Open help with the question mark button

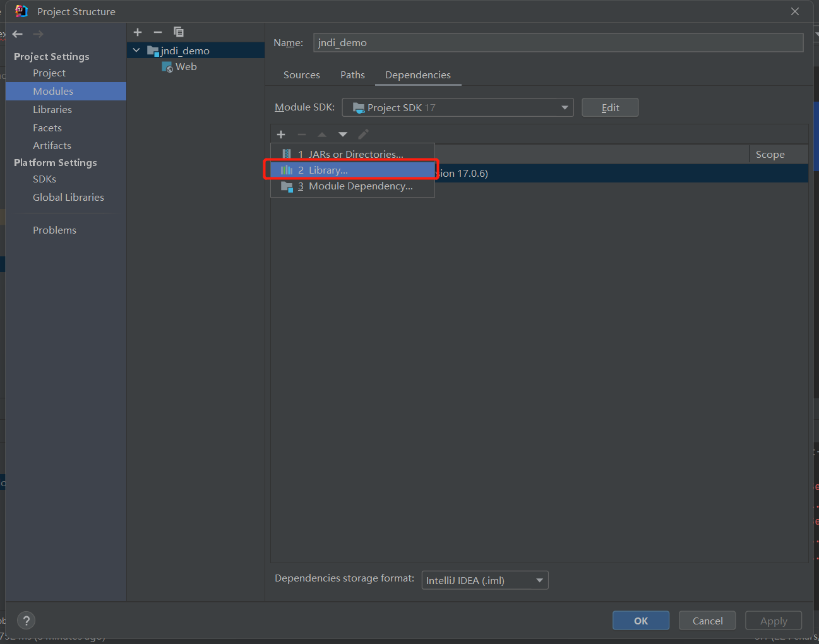point(27,621)
